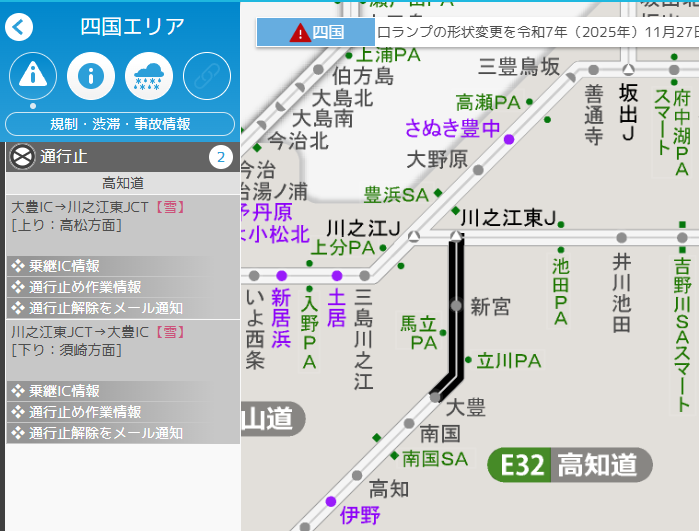Click the 新宮 interchange marker
This screenshot has width=699, height=531.
point(456,306)
